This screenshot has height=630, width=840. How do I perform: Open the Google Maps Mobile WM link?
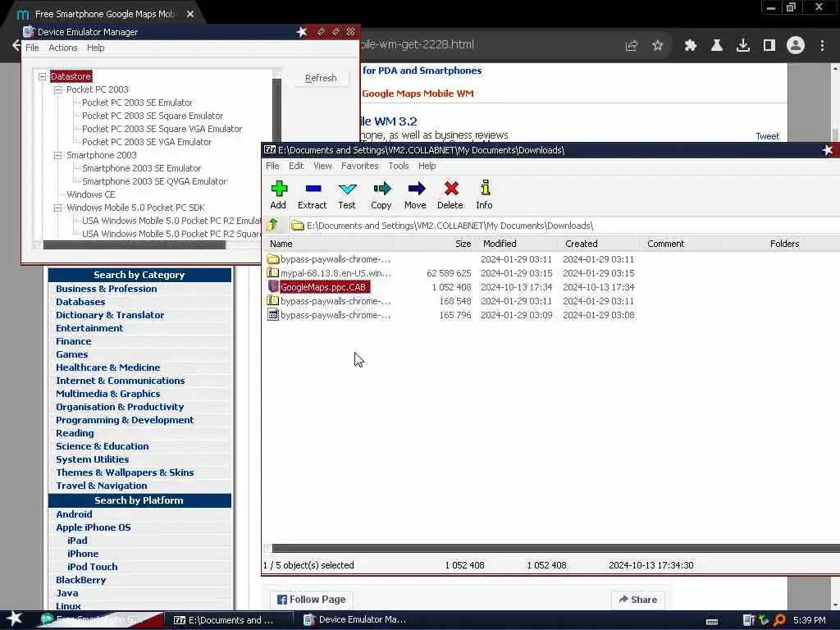click(418, 94)
